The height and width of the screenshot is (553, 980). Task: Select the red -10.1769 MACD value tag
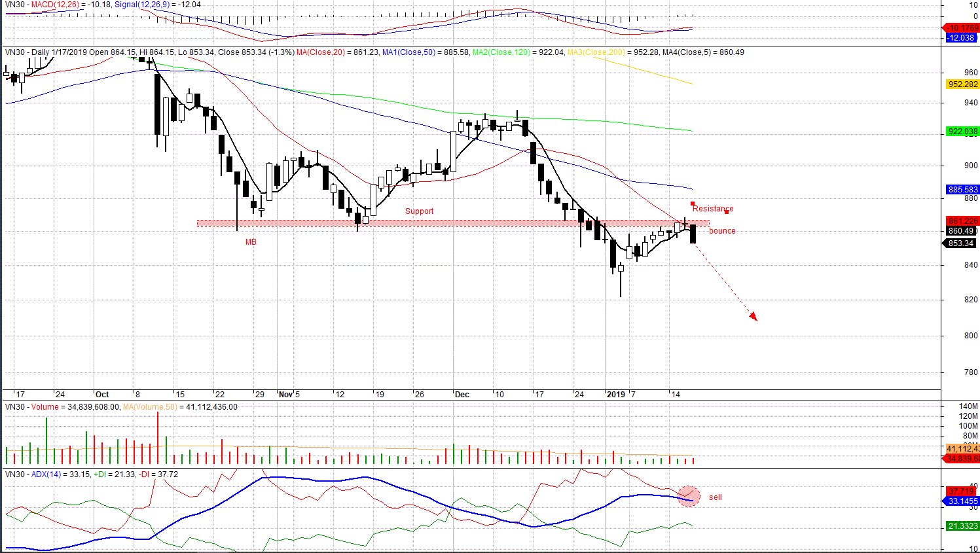962,28
